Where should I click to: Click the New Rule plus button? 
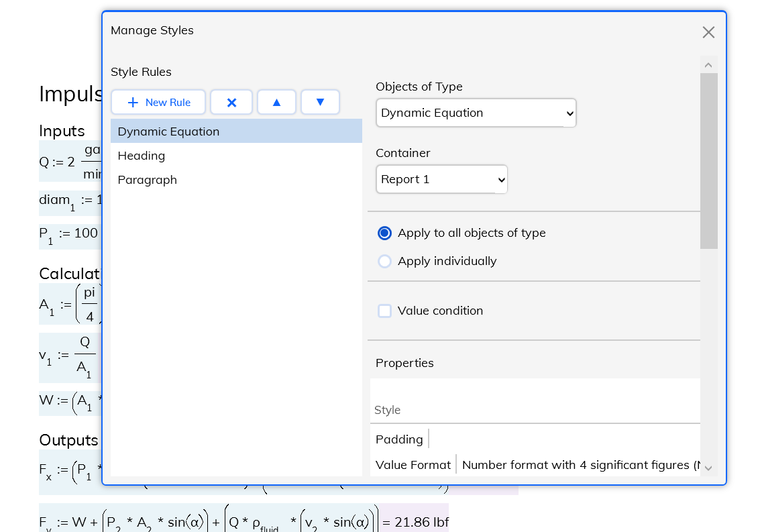(x=158, y=103)
